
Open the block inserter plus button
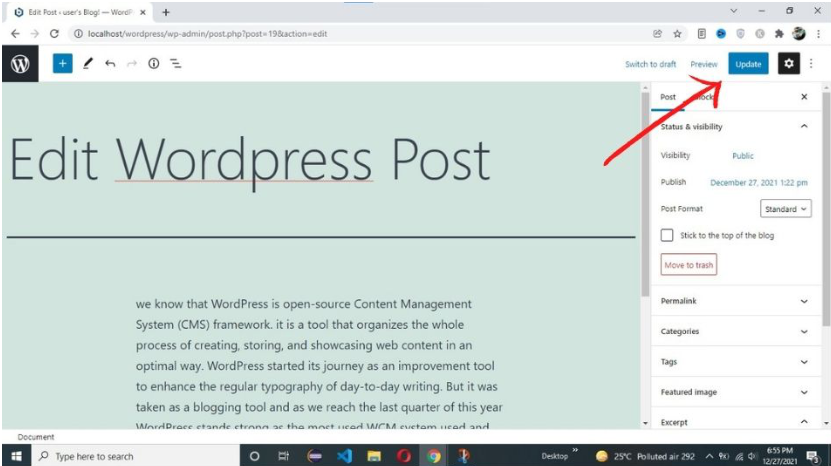coord(63,64)
